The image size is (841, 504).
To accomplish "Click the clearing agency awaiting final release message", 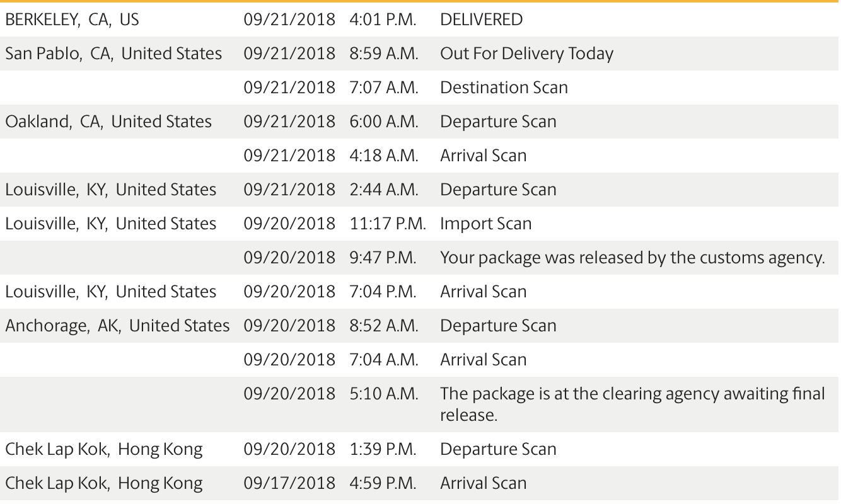I will 632,404.
